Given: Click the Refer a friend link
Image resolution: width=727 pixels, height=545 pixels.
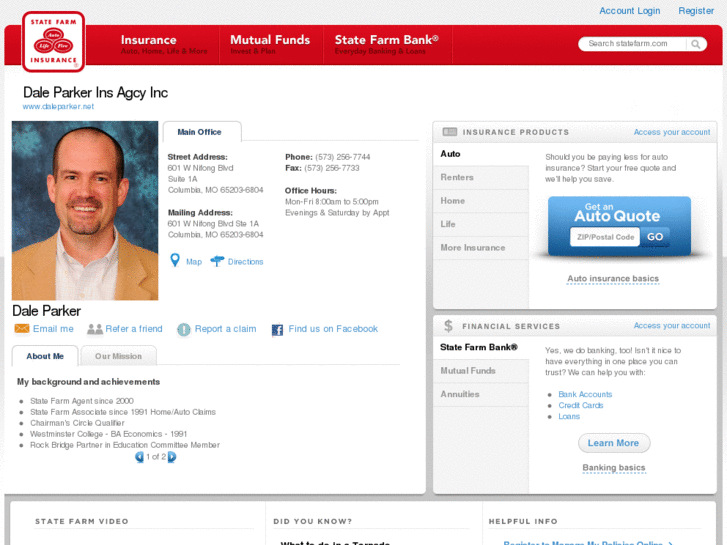Looking at the screenshot, I should 134,329.
